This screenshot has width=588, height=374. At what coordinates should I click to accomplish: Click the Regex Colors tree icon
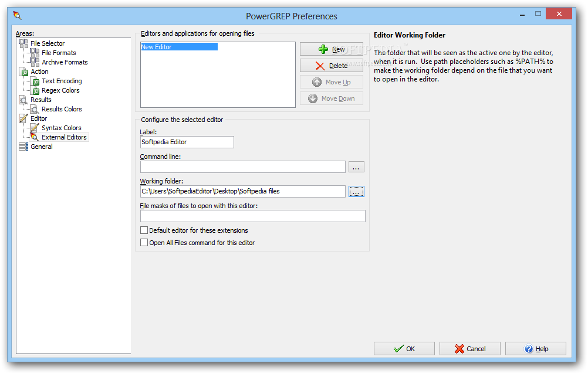pyautogui.click(x=35, y=90)
